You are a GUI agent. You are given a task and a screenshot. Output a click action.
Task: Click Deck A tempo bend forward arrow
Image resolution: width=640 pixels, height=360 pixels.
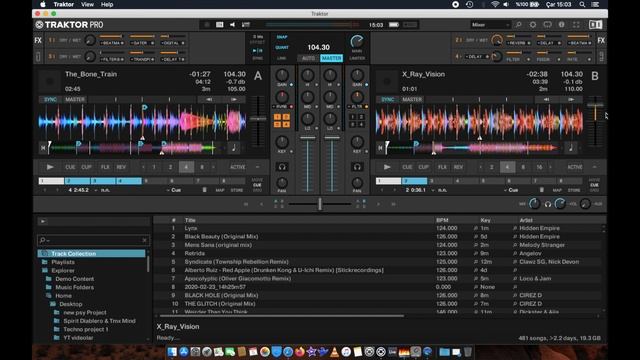point(234,99)
